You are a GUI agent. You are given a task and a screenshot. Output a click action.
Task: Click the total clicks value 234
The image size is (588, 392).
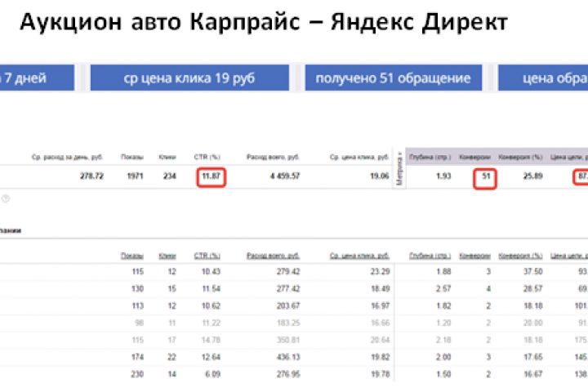tap(170, 176)
